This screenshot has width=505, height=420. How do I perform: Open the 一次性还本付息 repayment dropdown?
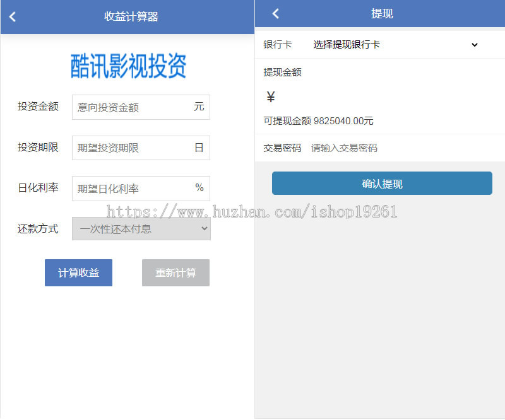pyautogui.click(x=141, y=228)
